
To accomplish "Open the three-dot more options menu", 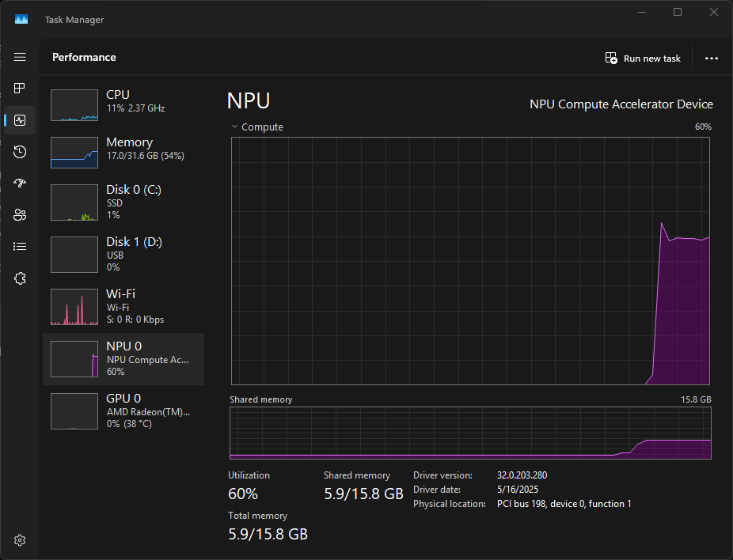I will (x=711, y=59).
